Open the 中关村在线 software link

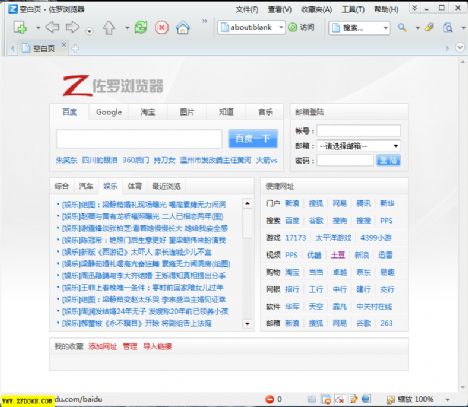click(374, 306)
